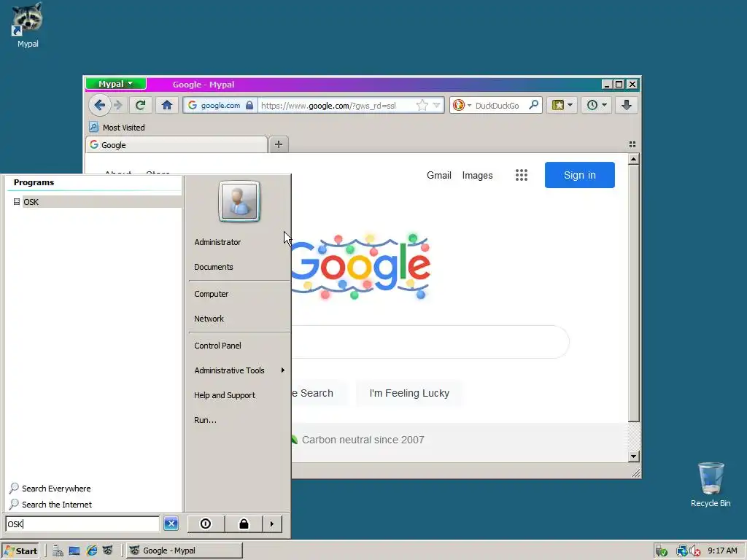
Task: Open Help and Support
Action: tap(225, 395)
